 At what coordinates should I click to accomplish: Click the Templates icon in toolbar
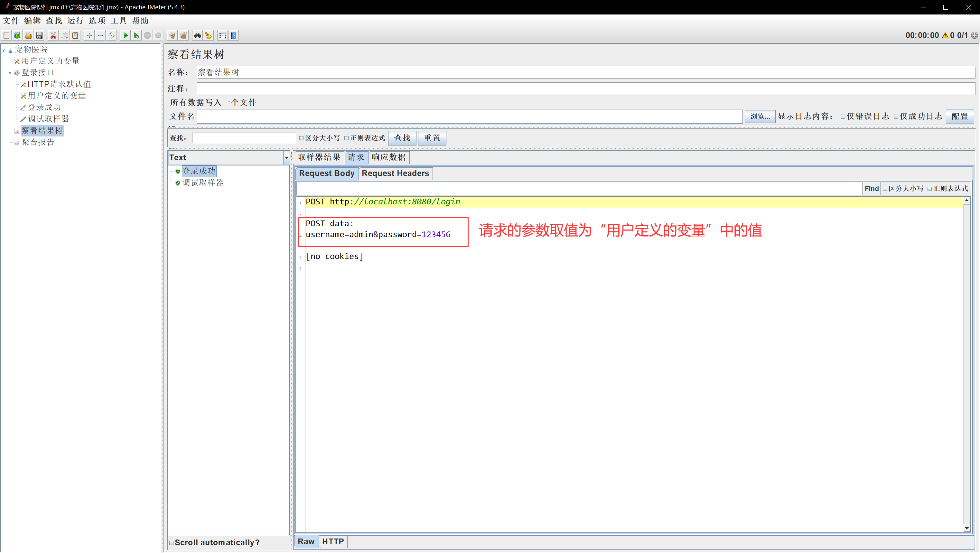coord(17,35)
